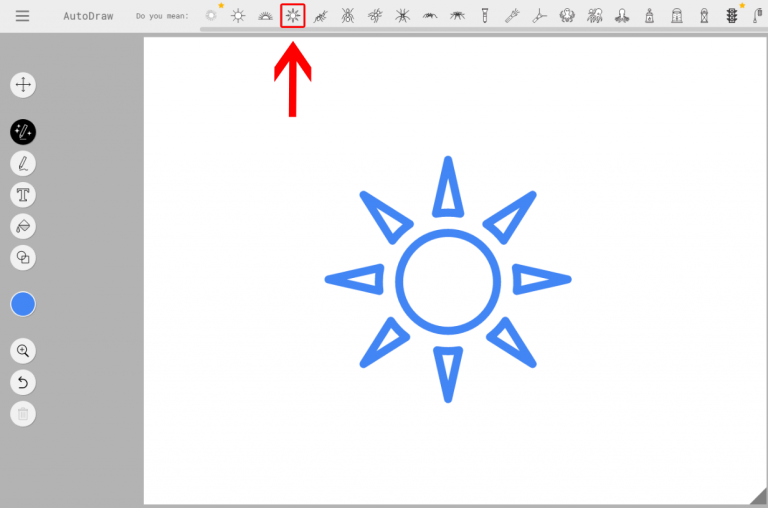768x508 pixels.
Task: Click the Delete trash can icon
Action: pos(23,413)
